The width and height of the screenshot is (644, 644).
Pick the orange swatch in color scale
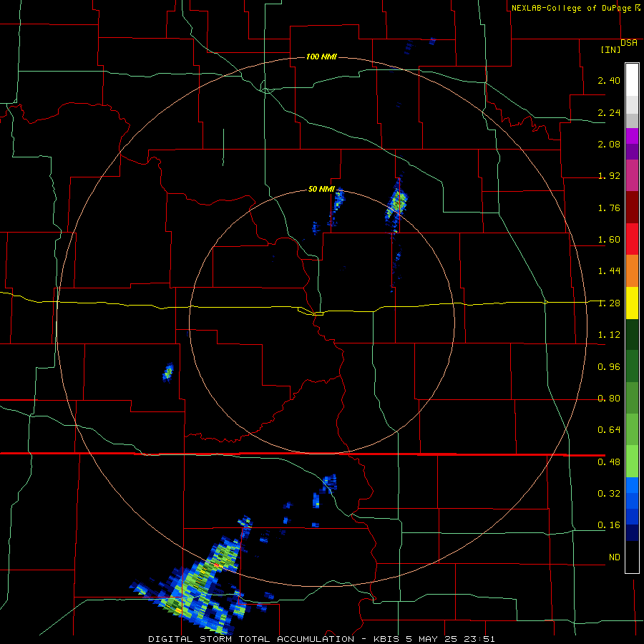point(632,270)
